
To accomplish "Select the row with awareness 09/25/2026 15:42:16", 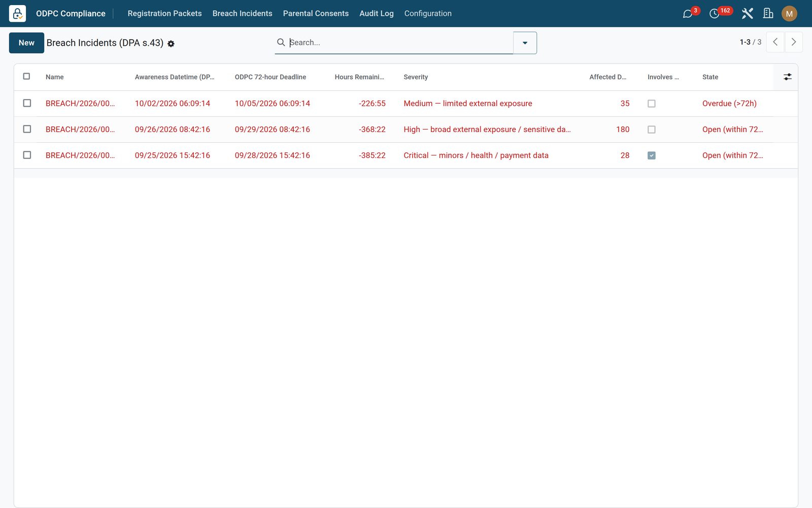I will (27, 155).
